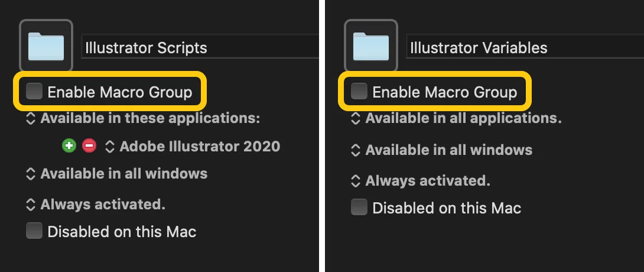Screen dimensions: 644x272
Task: Open 'Always activated' popup in Scripts group
Action: pyautogui.click(x=95, y=204)
